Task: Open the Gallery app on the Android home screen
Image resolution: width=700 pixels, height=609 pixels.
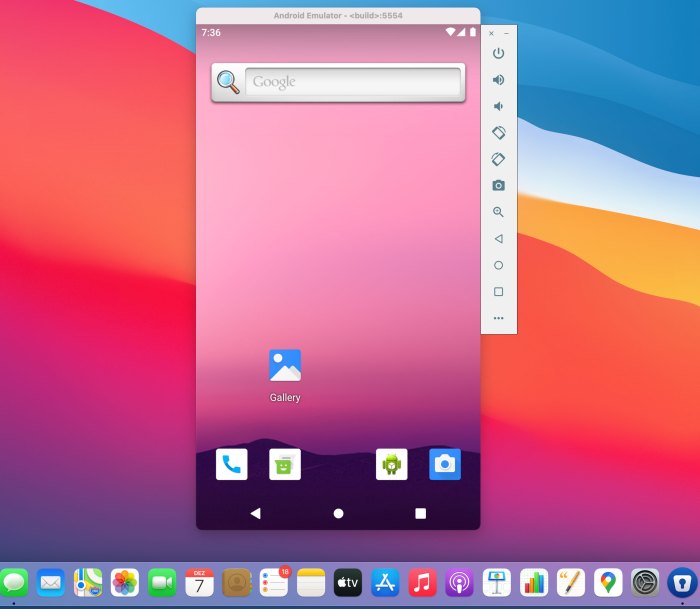Action: click(x=285, y=365)
